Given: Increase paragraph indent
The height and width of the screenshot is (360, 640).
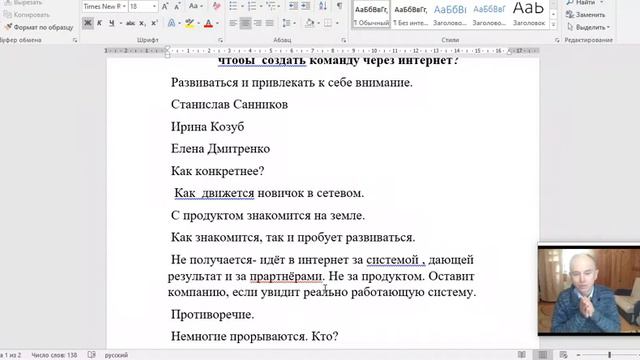Looking at the screenshot, I should [306, 6].
